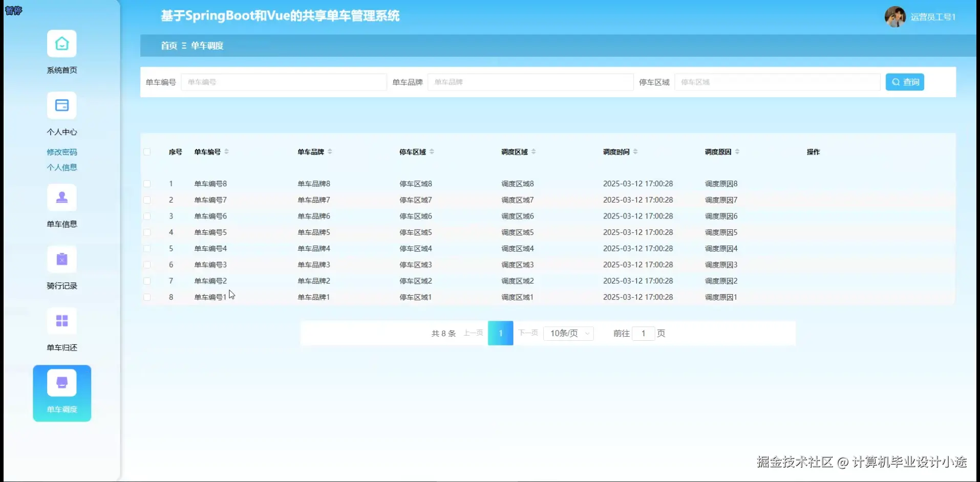Click the 共 8 条 total label
Screen dimensions: 980x482
point(443,334)
